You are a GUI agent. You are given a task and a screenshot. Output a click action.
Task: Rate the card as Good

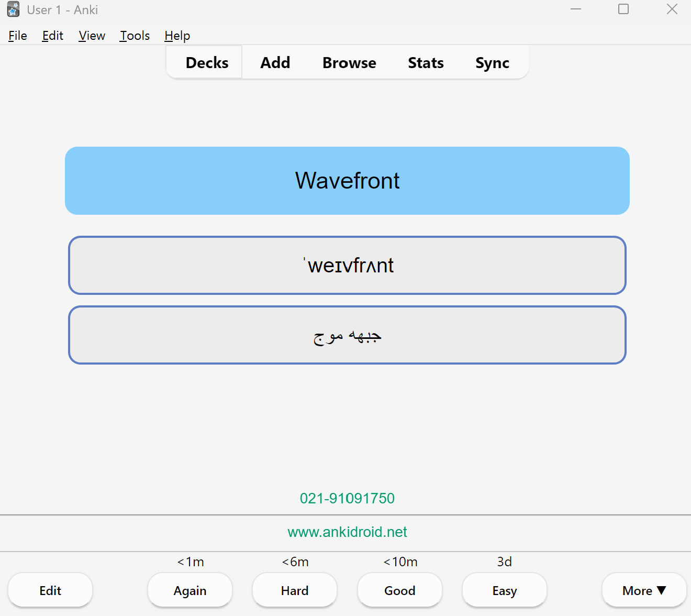tap(400, 590)
